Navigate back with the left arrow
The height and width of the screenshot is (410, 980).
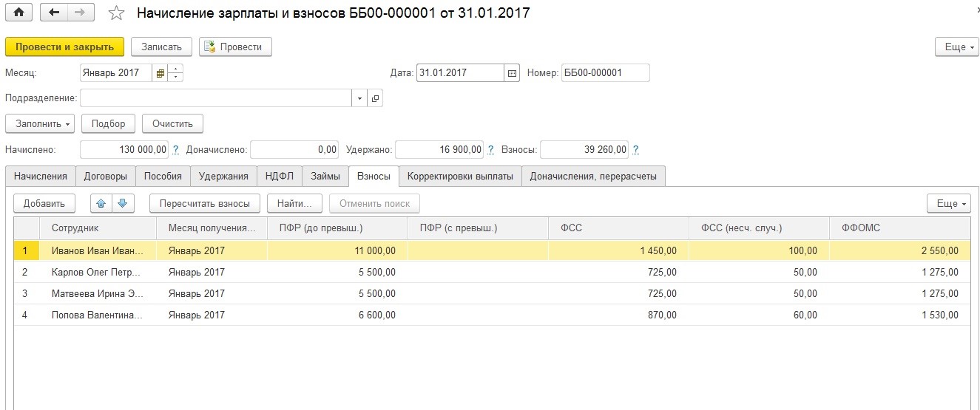click(53, 13)
